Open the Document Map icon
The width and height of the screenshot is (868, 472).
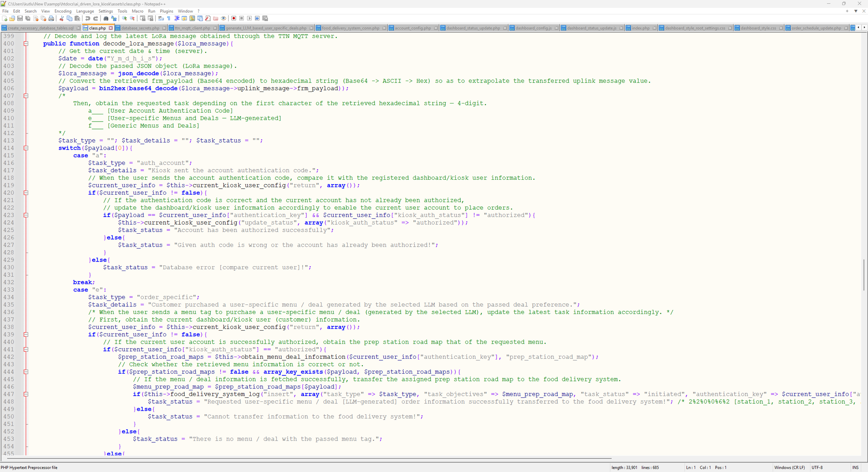[x=192, y=18]
